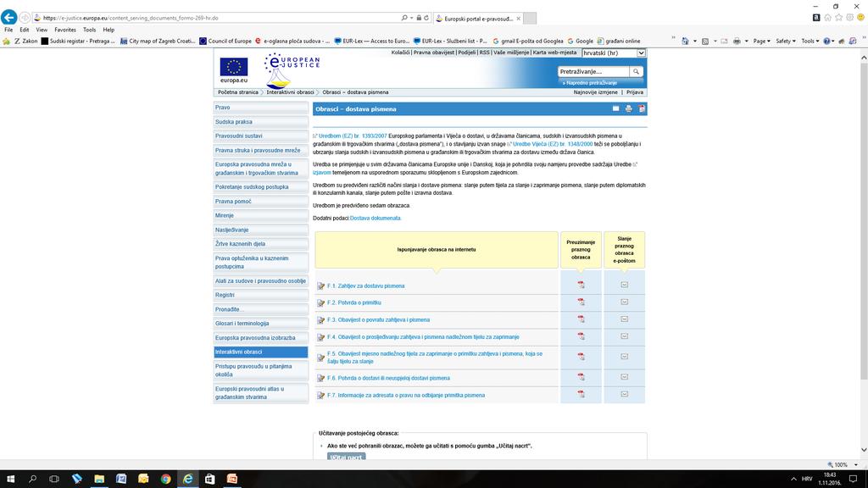Open the Help menu

click(x=108, y=30)
